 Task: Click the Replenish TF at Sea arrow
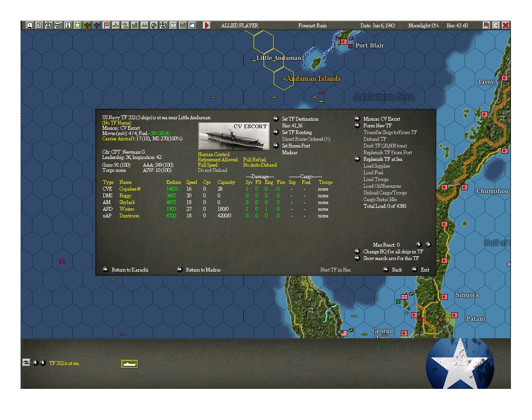pyautogui.click(x=357, y=159)
